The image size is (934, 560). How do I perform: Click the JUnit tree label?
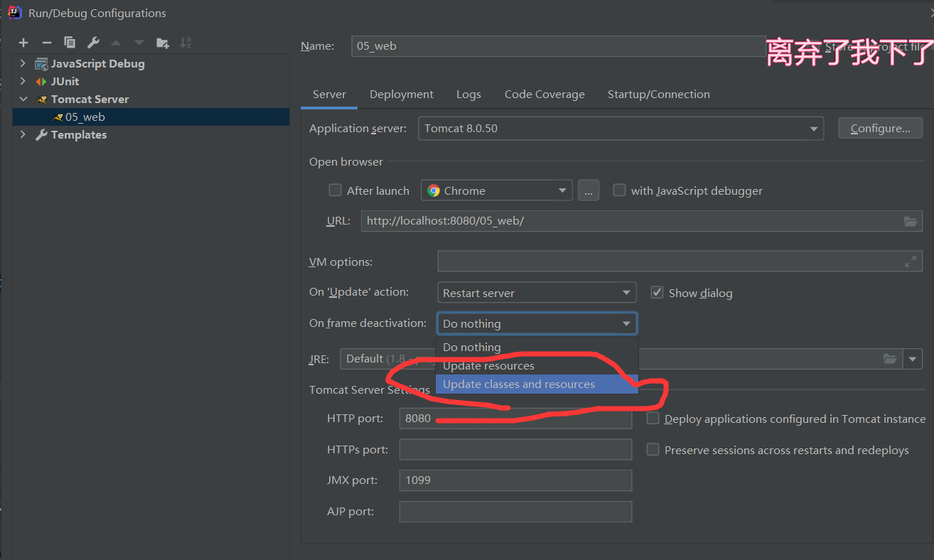[x=65, y=82]
